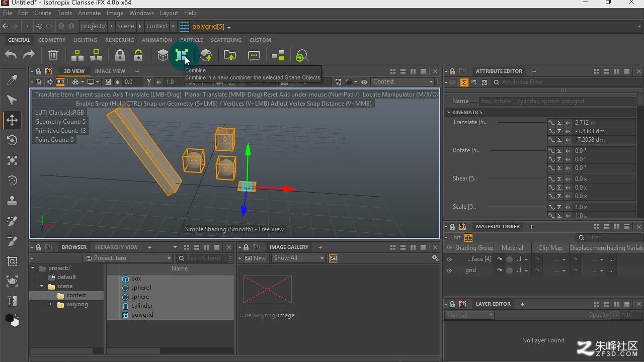The width and height of the screenshot is (644, 362).
Task: Collapse the scene folder in browser tree
Action: pyautogui.click(x=42, y=286)
